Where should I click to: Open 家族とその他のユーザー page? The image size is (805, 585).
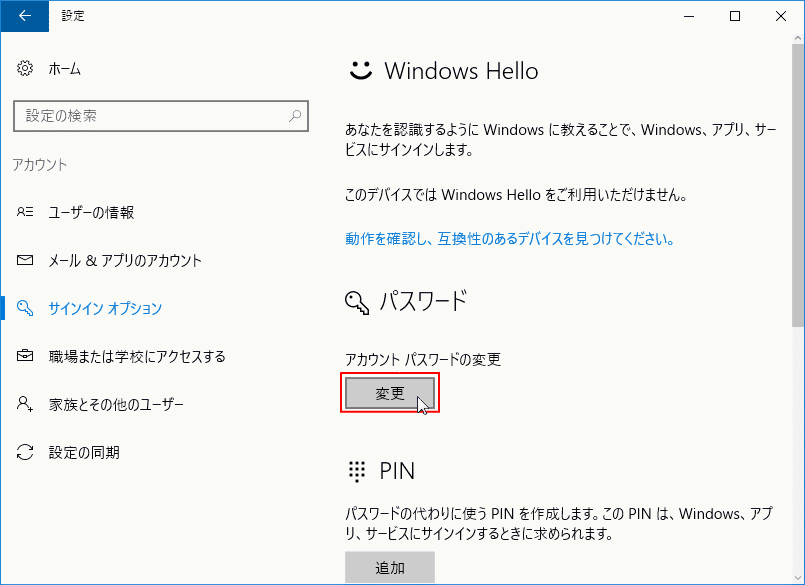tap(116, 405)
